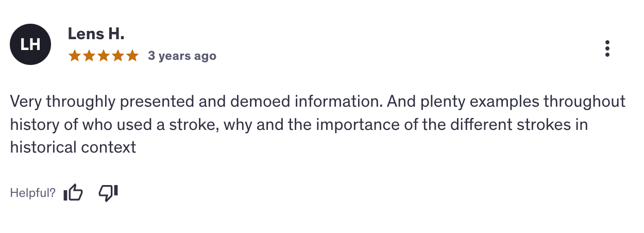
Task: Click the "3 years ago" timestamp
Action: tap(182, 56)
